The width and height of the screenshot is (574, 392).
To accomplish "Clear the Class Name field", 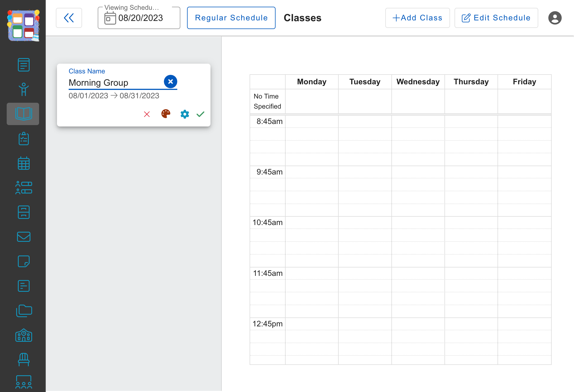I will pyautogui.click(x=171, y=82).
